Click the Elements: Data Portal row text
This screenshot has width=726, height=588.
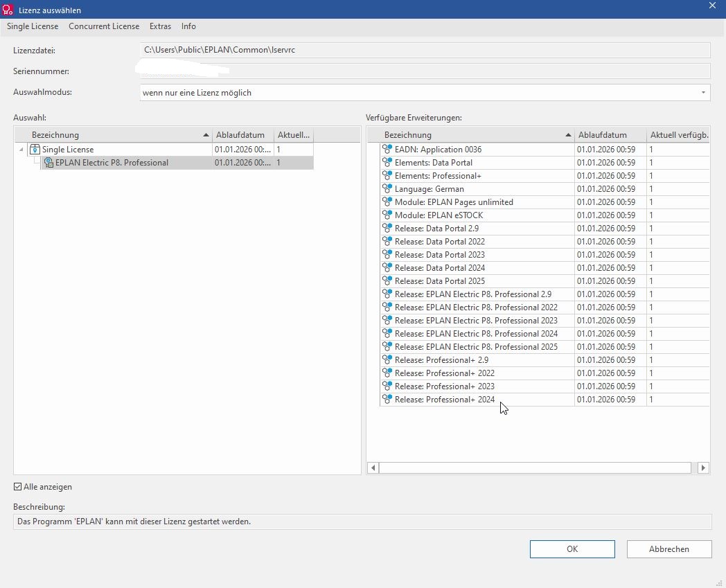[434, 163]
